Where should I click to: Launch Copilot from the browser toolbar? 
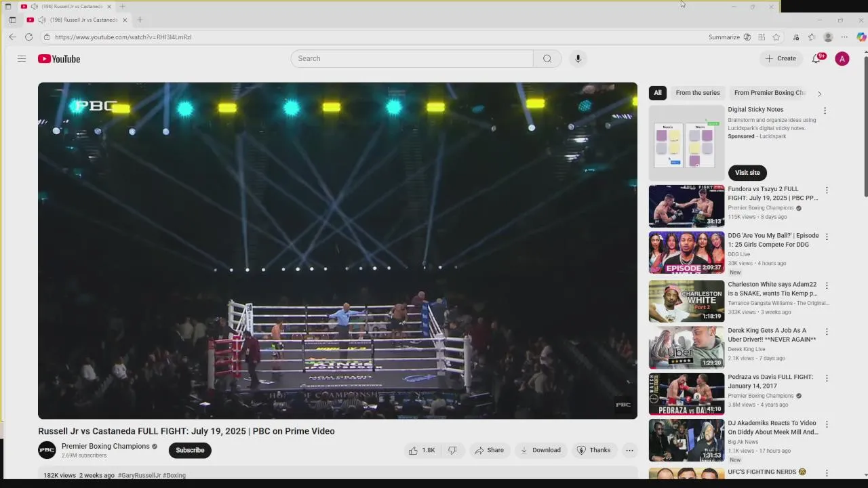861,37
